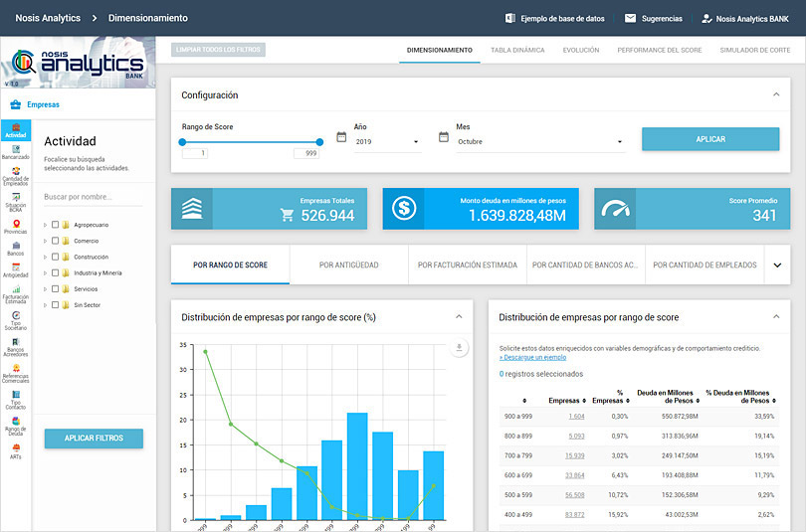Check the Servicios checkbox
Viewport: 806px width, 532px height.
[x=55, y=288]
